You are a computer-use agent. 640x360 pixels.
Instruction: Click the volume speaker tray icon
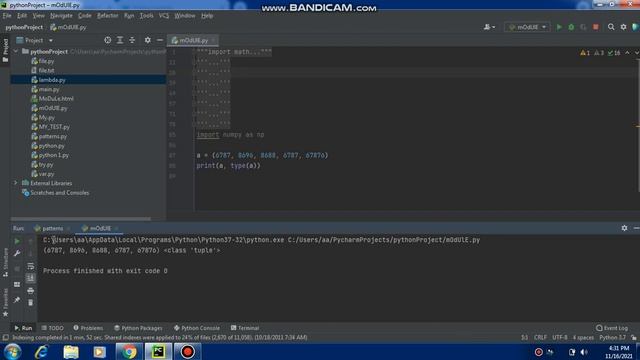[x=584, y=352]
